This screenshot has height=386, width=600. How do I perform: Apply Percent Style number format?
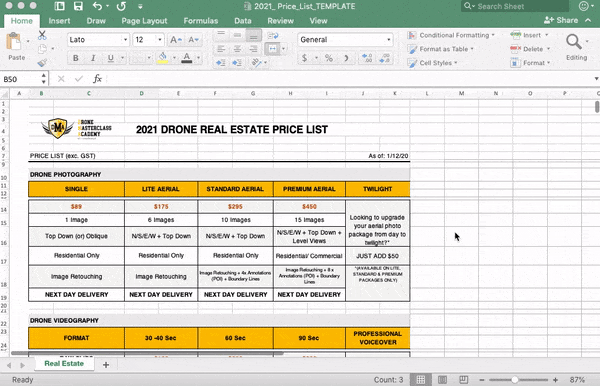tap(328, 58)
